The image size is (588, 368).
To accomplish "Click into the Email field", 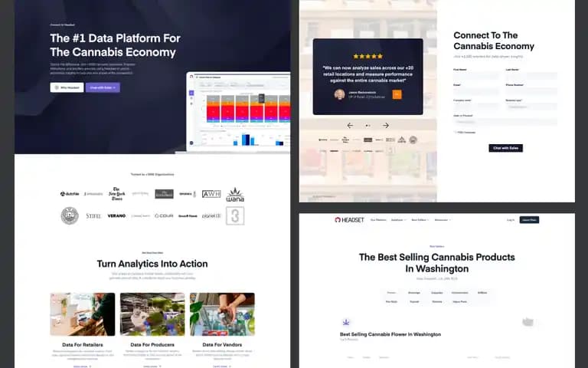I will [x=476, y=91].
